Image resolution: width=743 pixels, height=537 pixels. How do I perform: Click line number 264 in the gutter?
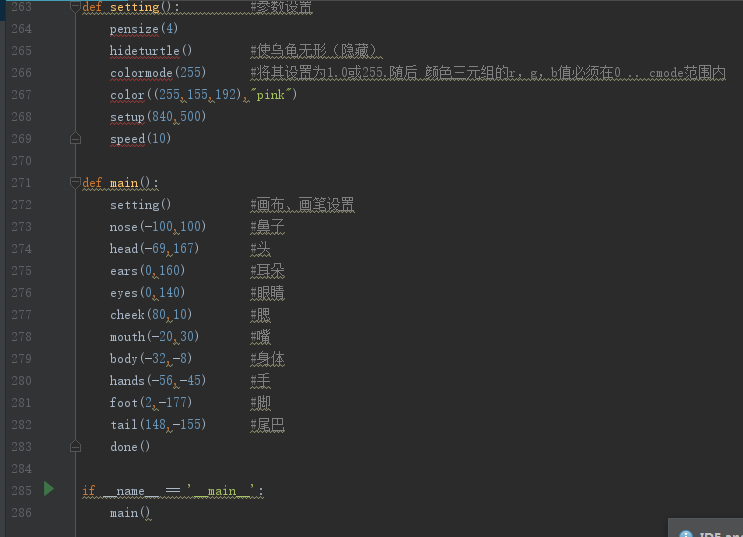21,29
